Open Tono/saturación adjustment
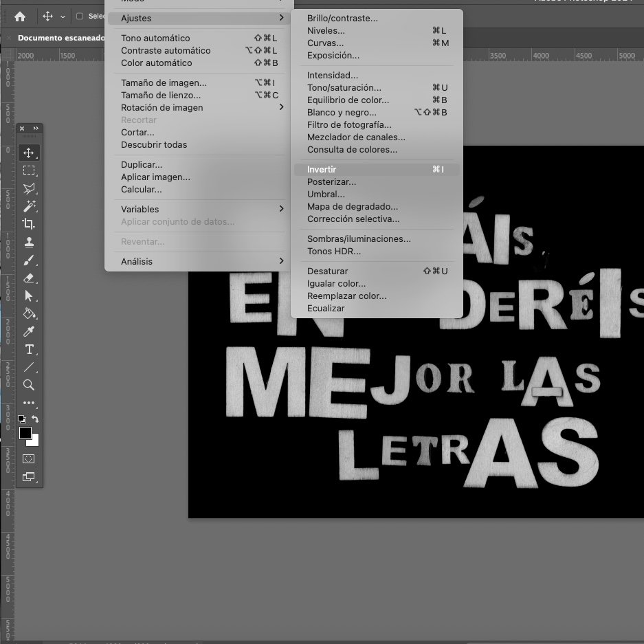 click(377, 87)
